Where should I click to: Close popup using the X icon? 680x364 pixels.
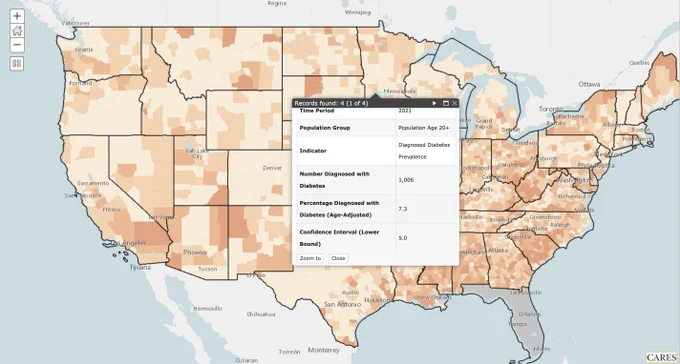[x=454, y=103]
